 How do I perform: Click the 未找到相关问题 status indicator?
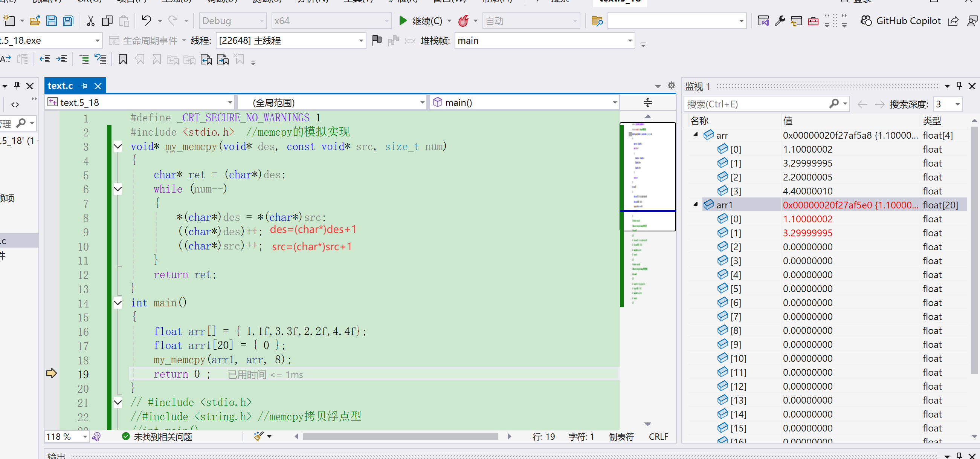(x=157, y=436)
